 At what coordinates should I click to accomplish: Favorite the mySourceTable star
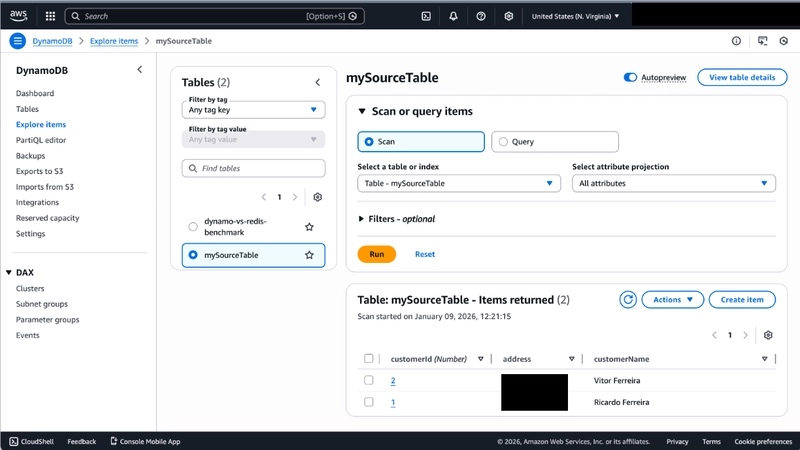pyautogui.click(x=309, y=255)
